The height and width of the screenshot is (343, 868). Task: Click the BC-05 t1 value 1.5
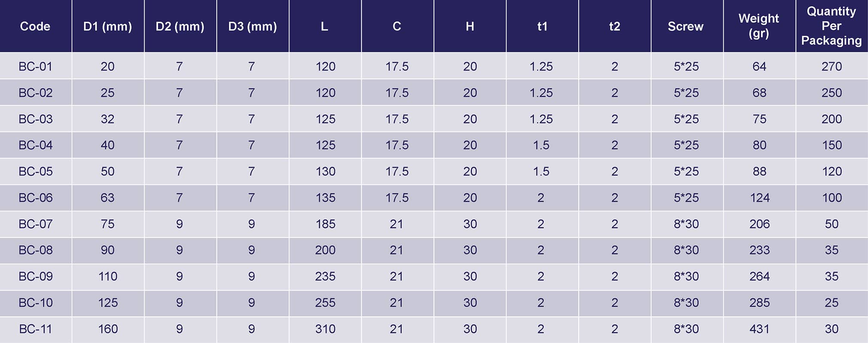click(x=541, y=171)
